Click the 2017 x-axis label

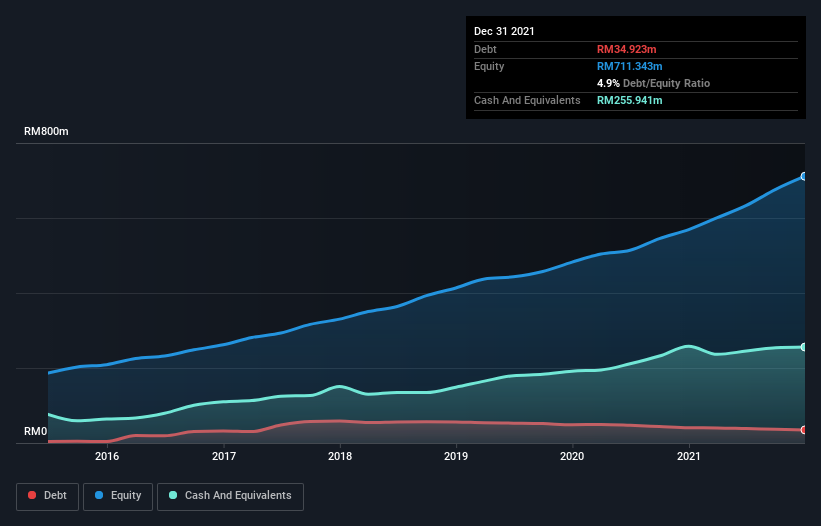224,456
